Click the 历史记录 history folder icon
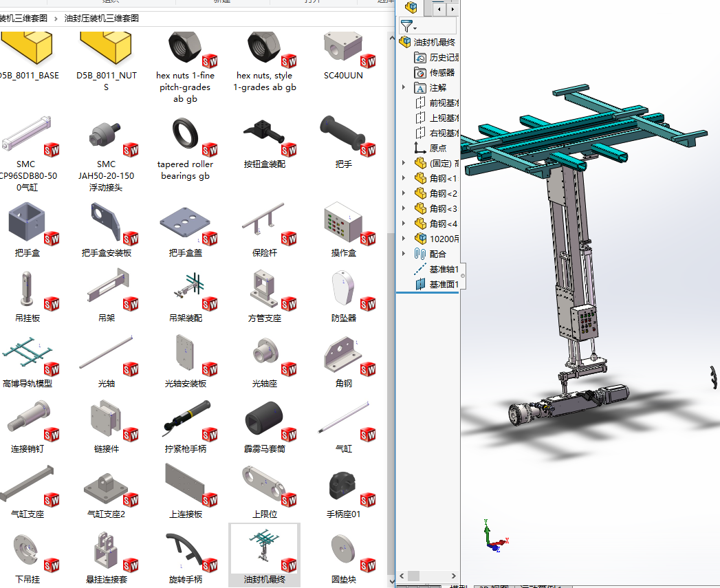720x588 pixels. pos(420,57)
